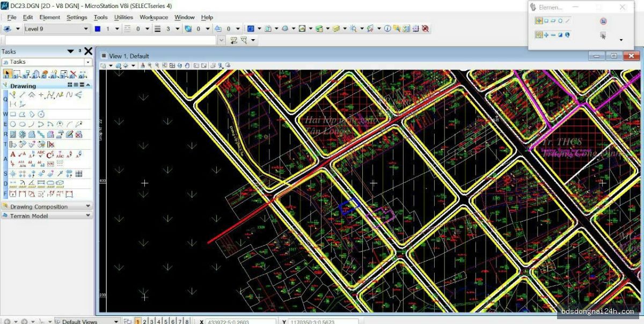Toggle view 8 button

point(187,321)
